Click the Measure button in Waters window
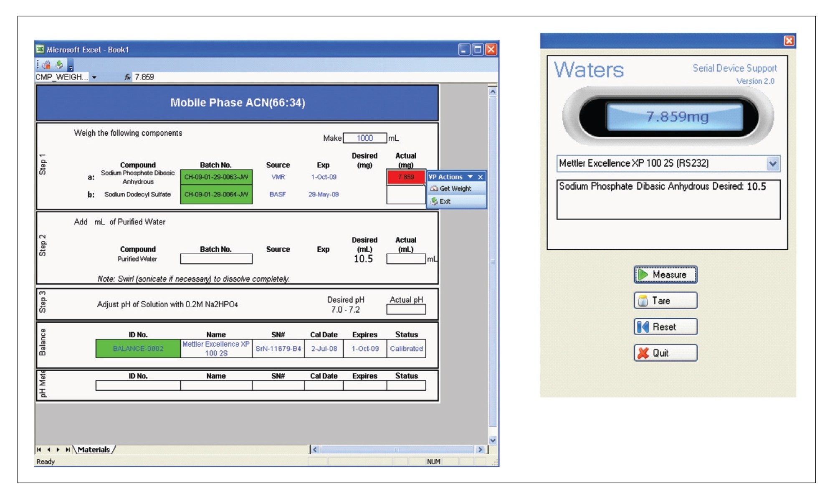 pyautogui.click(x=665, y=275)
